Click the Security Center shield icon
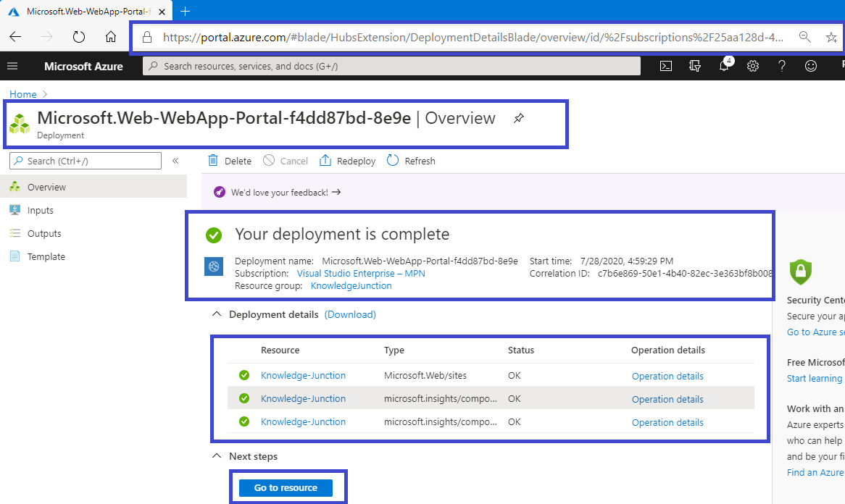Viewport: 845px width, 504px height. [x=800, y=272]
